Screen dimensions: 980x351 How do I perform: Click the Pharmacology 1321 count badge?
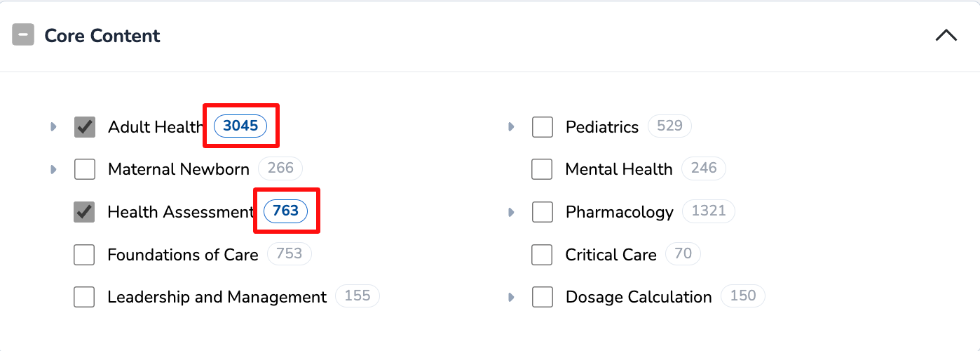click(x=708, y=211)
